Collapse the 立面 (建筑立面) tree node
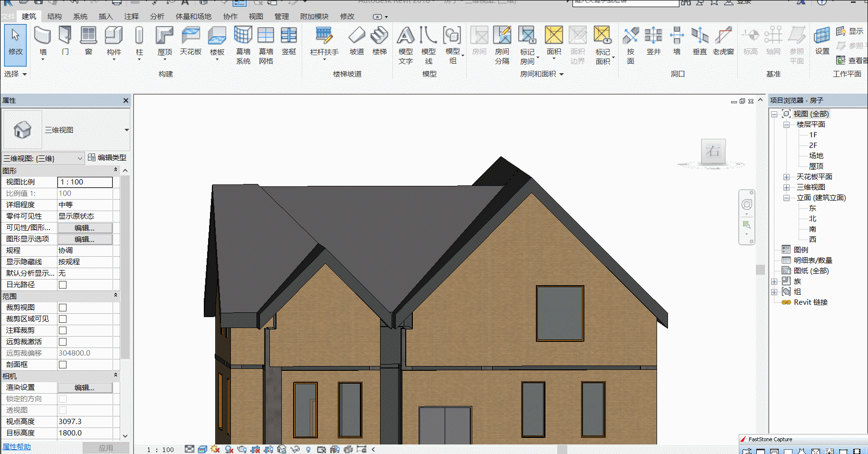The height and width of the screenshot is (454, 868). point(786,198)
